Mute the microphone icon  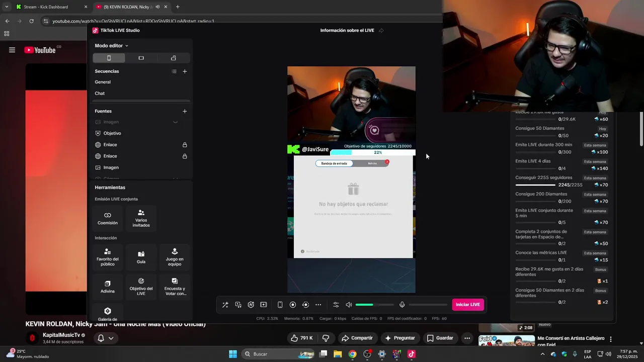(402, 305)
